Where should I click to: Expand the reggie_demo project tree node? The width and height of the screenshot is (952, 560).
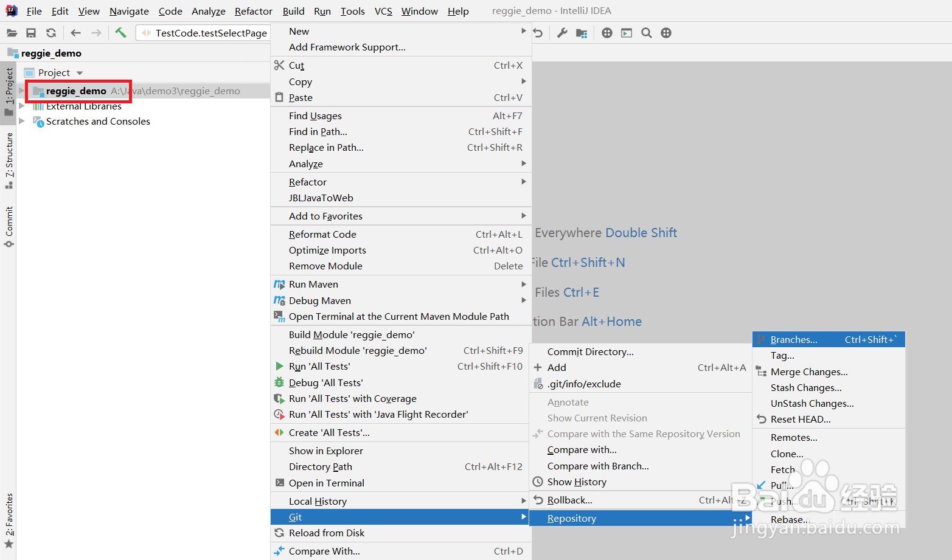[x=22, y=91]
